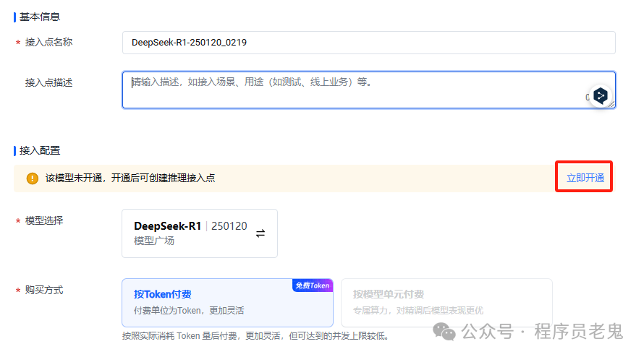Click the orange warning icon in the alert bar
644x357 pixels.
click(33, 178)
